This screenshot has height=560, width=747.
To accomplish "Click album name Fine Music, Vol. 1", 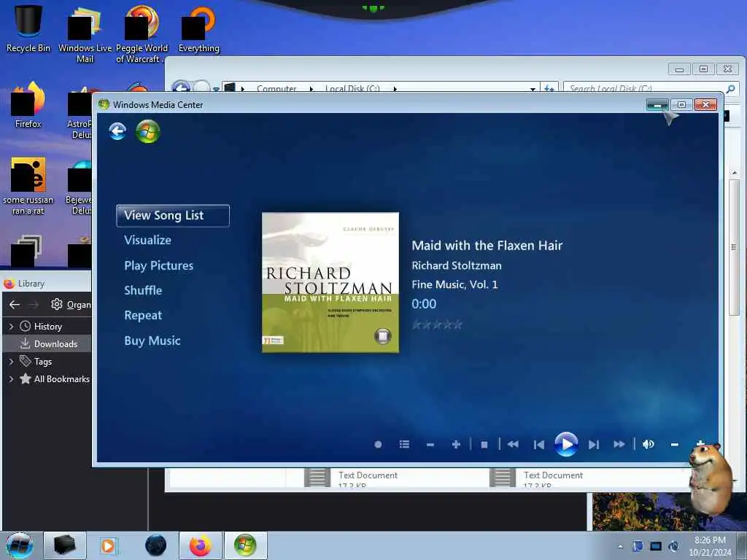I will 454,285.
